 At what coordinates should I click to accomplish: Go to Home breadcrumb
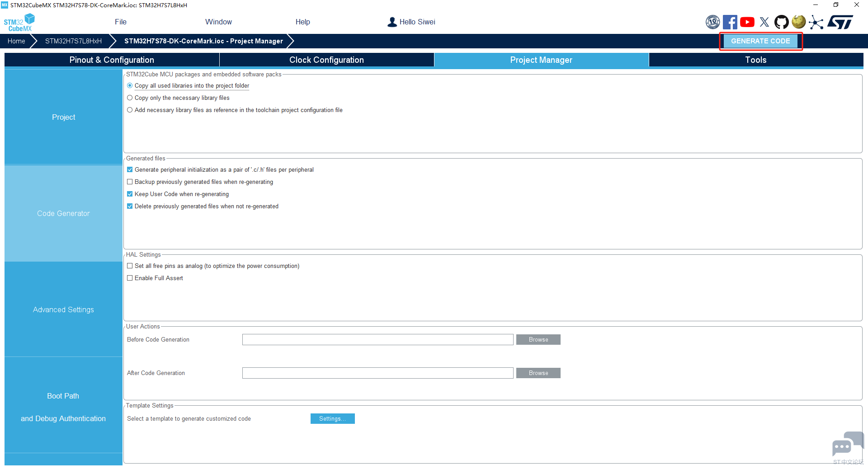coord(16,41)
